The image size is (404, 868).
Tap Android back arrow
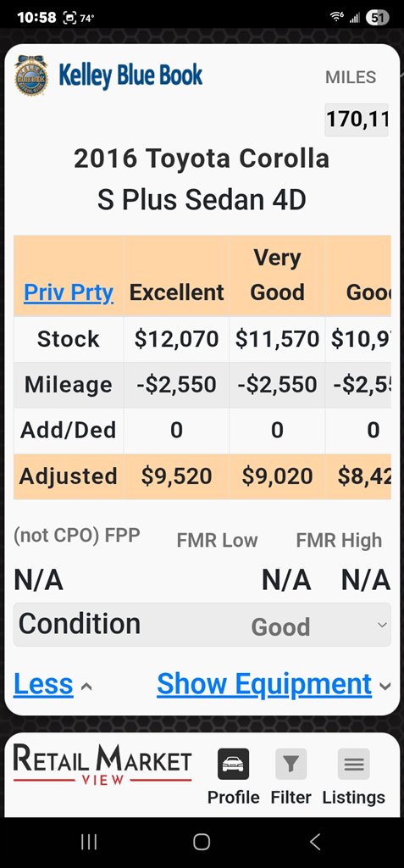coord(315,842)
